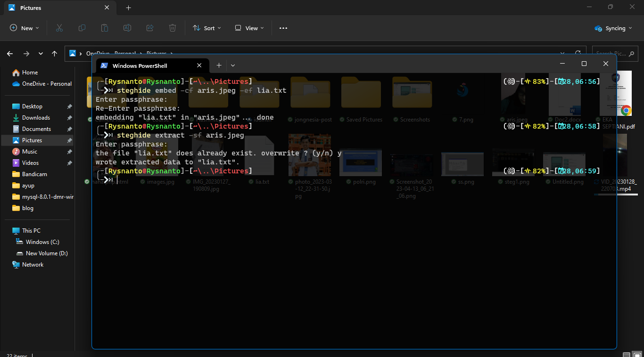
Task: Select the Windows PowerShell tab
Action: tap(140, 65)
